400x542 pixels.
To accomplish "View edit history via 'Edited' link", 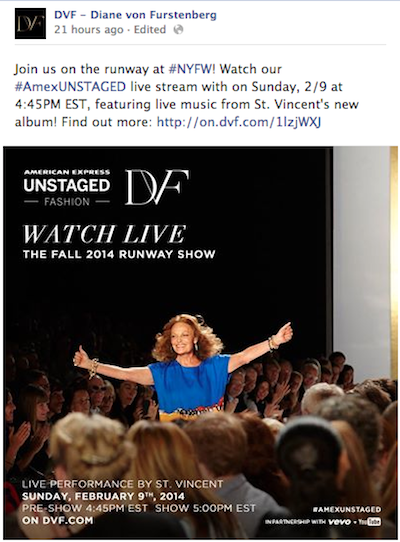I will 150,30.
